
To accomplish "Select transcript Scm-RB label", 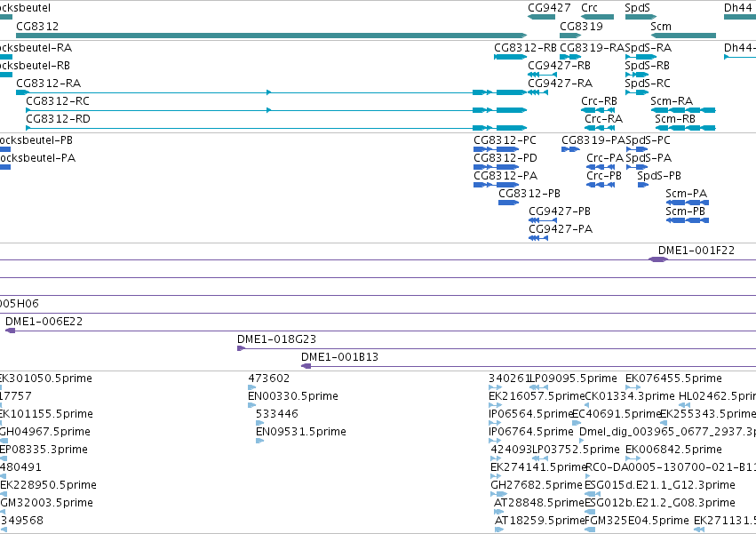I will tap(675, 119).
